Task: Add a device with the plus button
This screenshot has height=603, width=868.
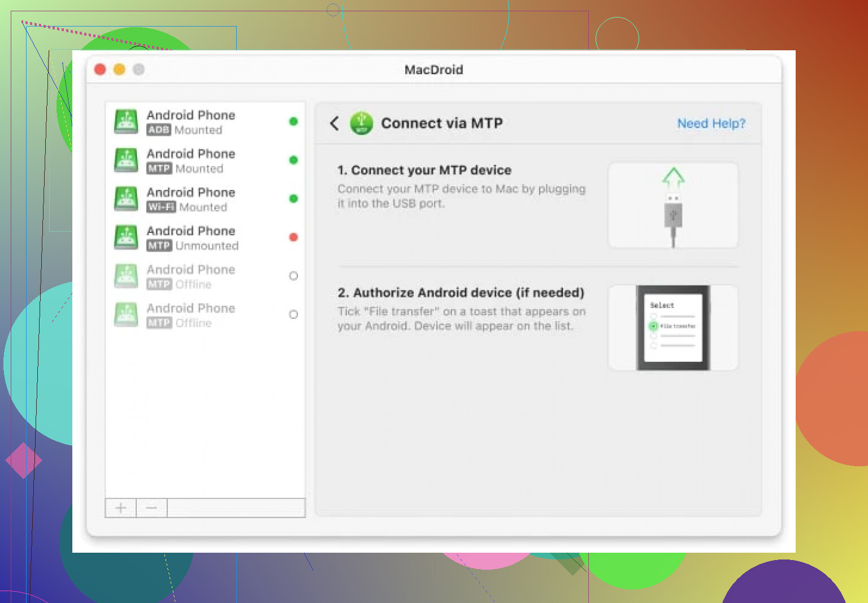Action: (x=121, y=508)
